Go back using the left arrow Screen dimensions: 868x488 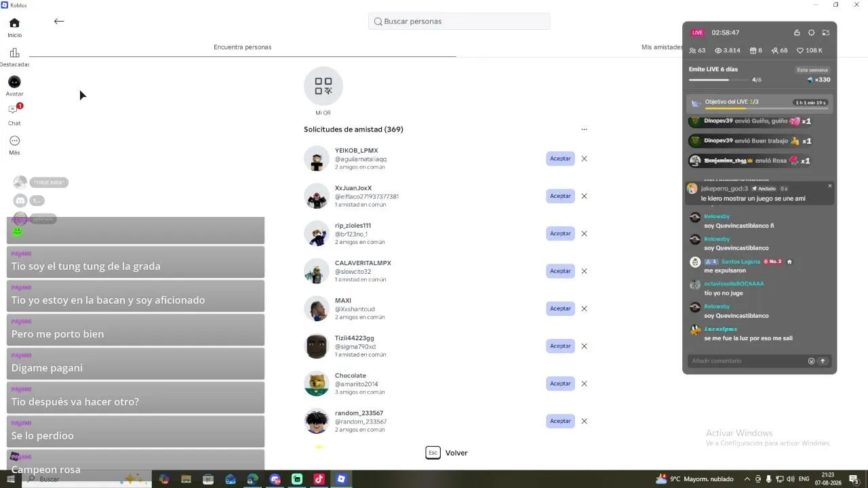coord(59,21)
